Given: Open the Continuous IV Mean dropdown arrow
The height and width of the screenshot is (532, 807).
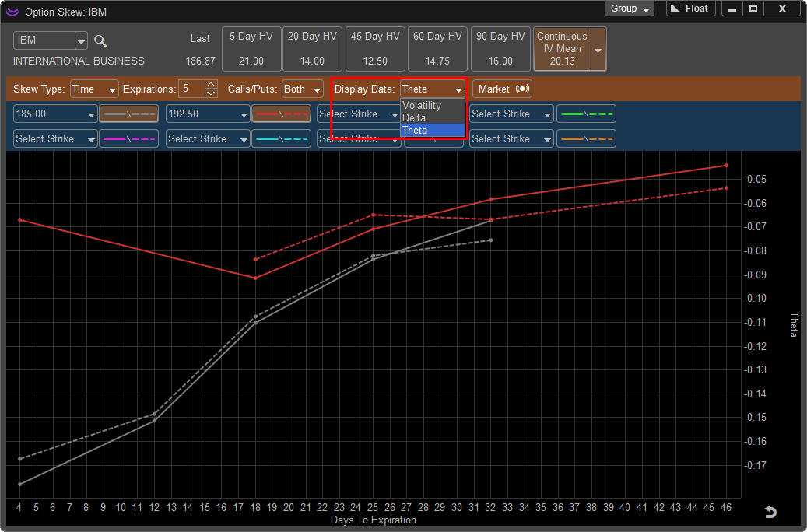Looking at the screenshot, I should pos(598,50).
